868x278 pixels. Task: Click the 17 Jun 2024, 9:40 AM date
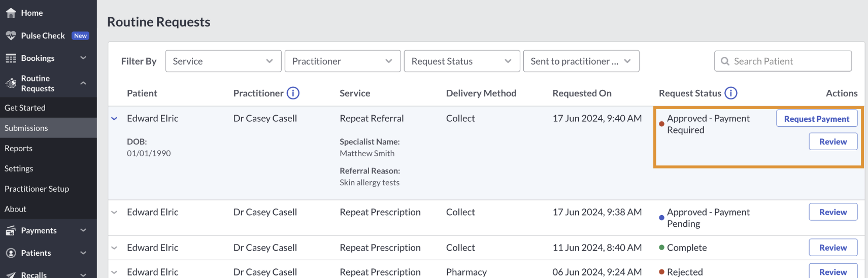pos(597,118)
